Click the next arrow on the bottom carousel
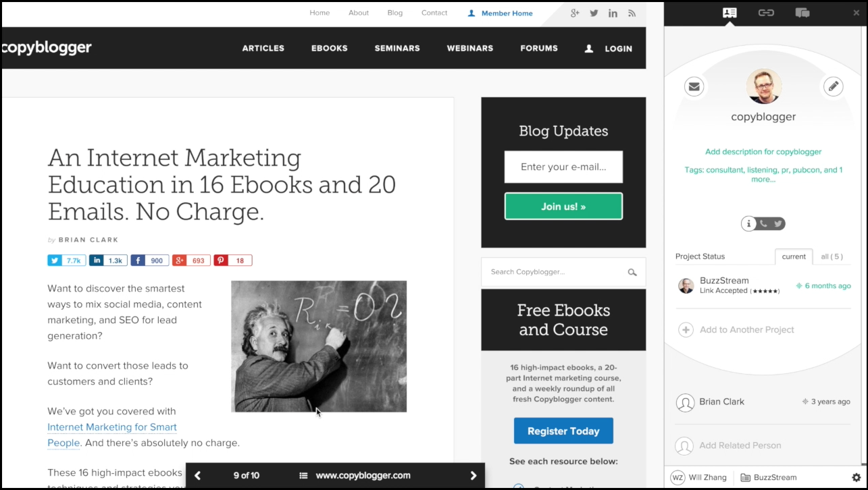The width and height of the screenshot is (868, 490). click(x=473, y=475)
